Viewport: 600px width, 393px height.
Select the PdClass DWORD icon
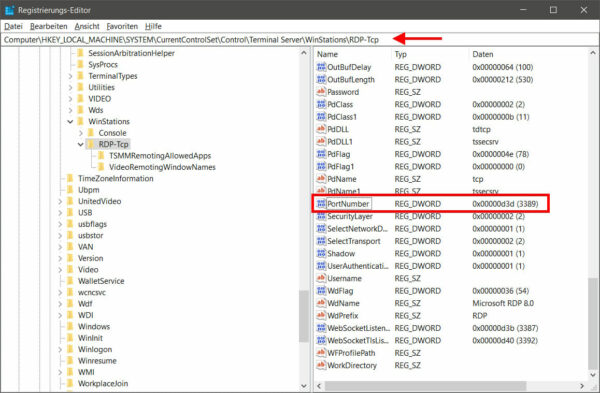coord(321,104)
